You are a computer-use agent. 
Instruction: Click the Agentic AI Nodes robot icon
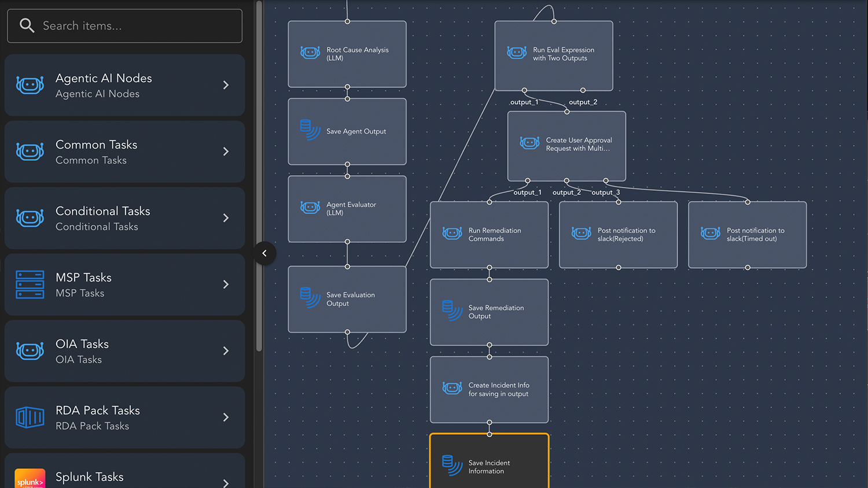tap(30, 86)
